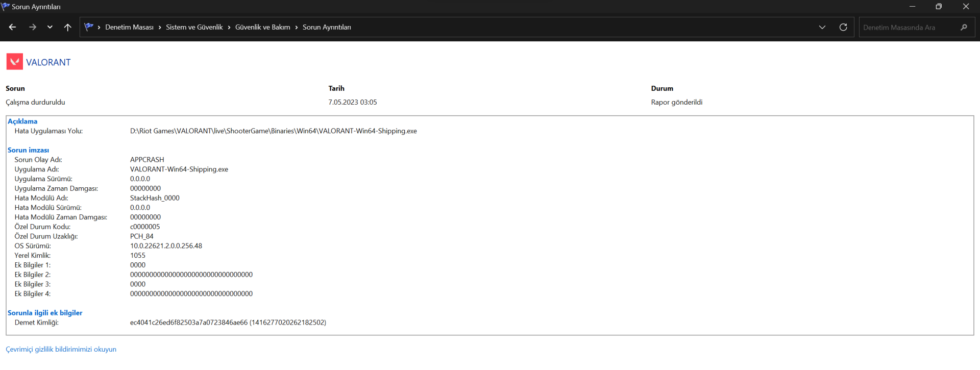Screen dimensions: 980x370
Task: Click the Hata Modülü Zaman Damgası value
Action: (x=145, y=217)
